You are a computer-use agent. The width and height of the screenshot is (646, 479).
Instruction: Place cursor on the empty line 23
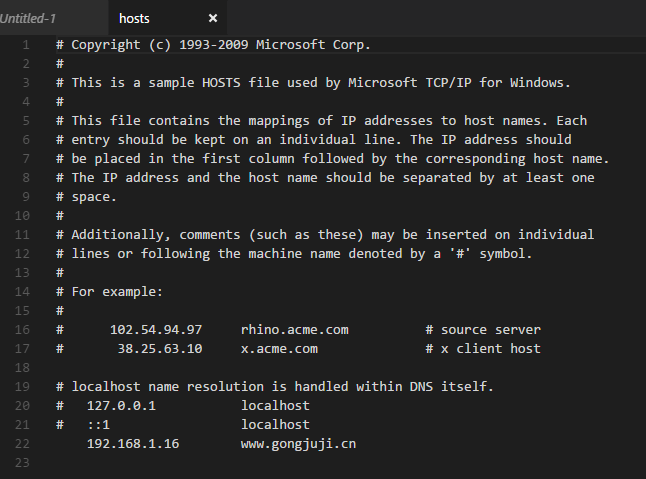(x=330, y=463)
